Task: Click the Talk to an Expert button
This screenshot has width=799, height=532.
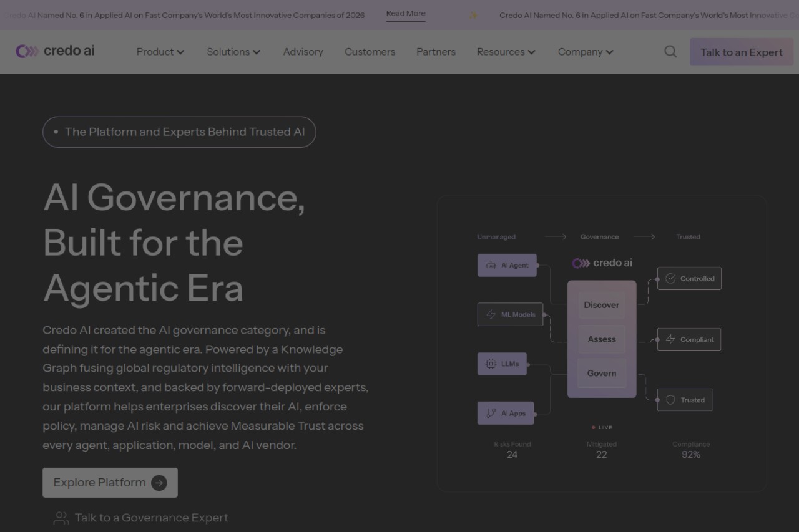Action: click(742, 52)
